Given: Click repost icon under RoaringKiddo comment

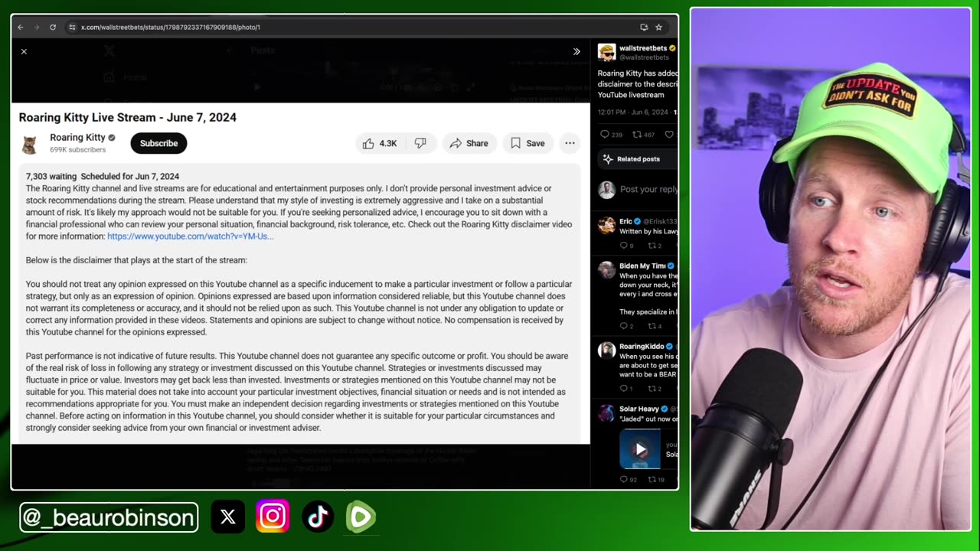Looking at the screenshot, I should pos(654,389).
